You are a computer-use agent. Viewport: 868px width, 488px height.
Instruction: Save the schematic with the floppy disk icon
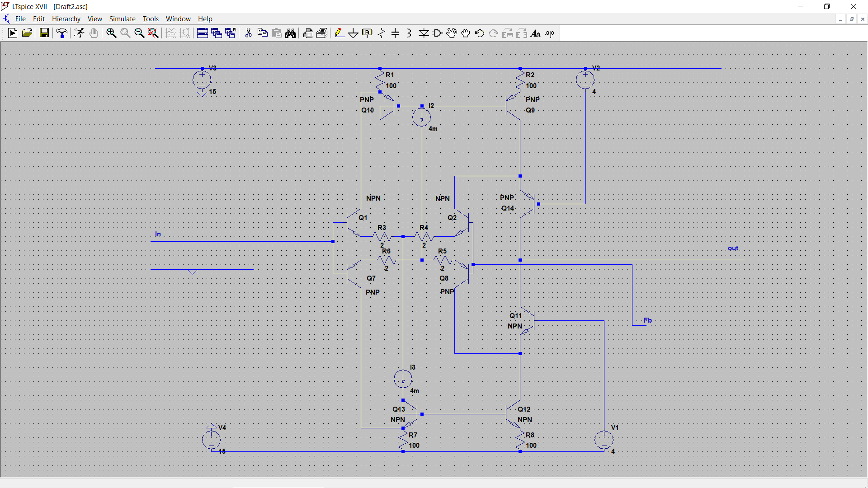pyautogui.click(x=44, y=33)
